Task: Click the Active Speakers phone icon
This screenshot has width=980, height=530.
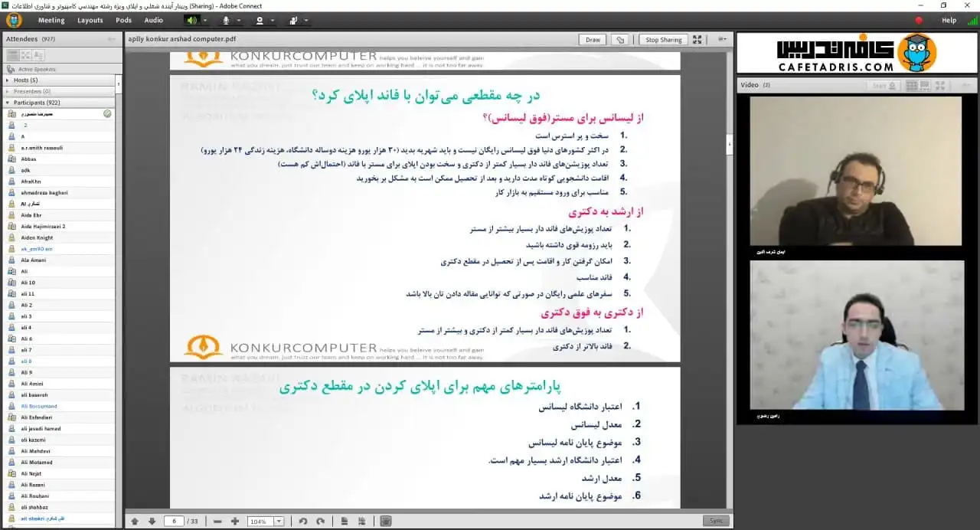Action: 11,69
